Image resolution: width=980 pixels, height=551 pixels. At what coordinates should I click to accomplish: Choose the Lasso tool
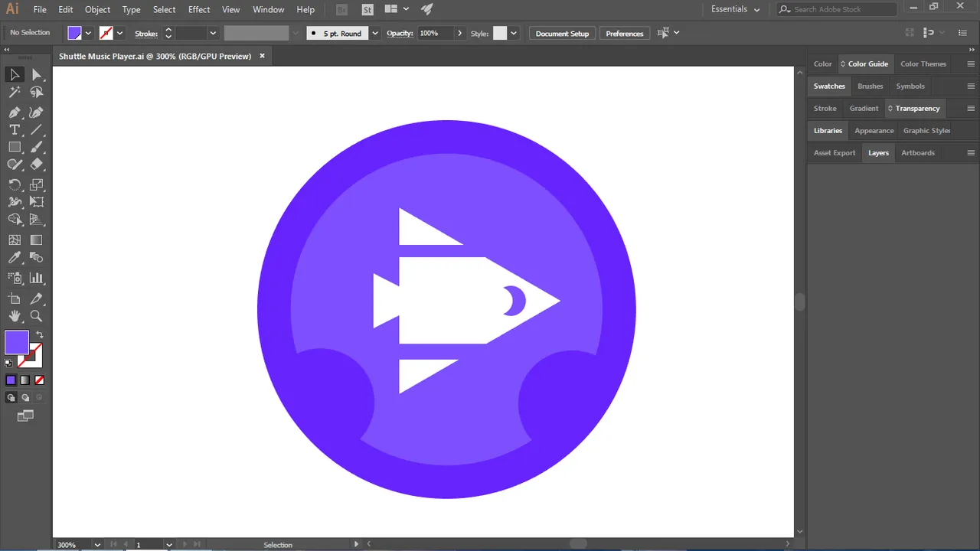pyautogui.click(x=36, y=93)
